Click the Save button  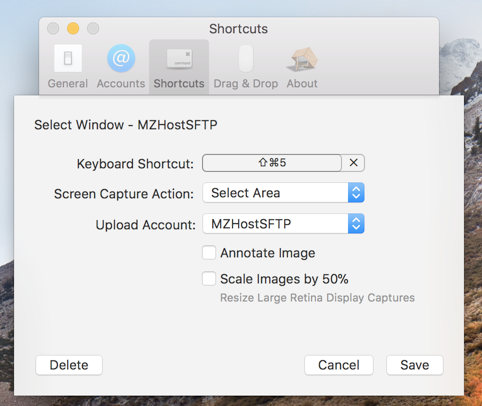pos(415,365)
